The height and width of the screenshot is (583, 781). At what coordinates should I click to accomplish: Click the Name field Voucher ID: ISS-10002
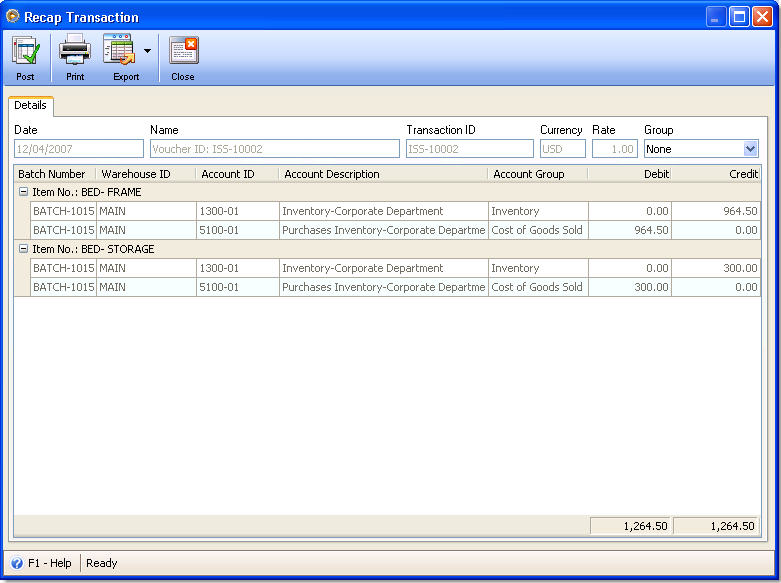click(274, 148)
